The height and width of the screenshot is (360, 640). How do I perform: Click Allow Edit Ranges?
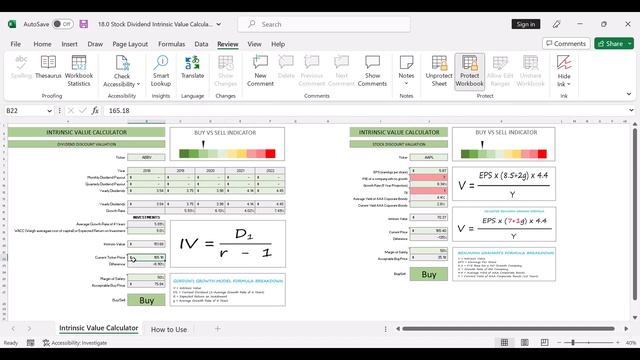(500, 71)
